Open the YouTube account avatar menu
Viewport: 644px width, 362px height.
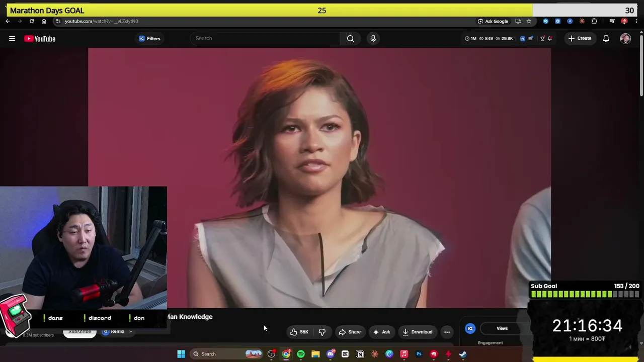(x=625, y=39)
